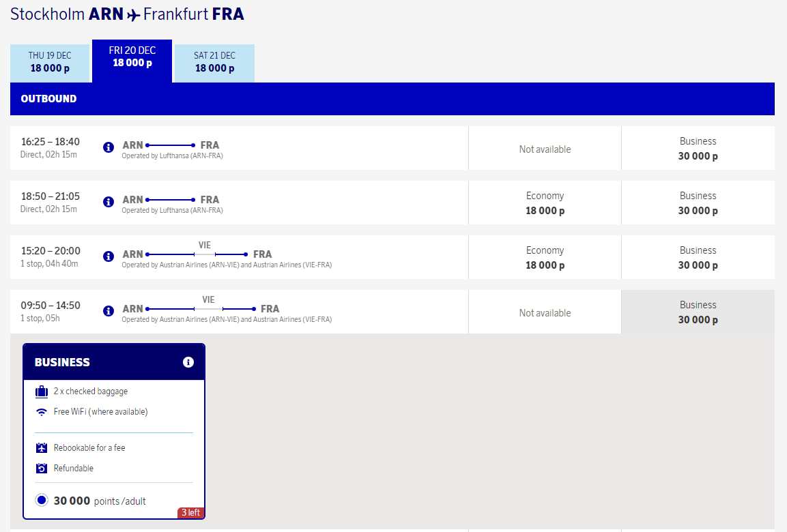Image resolution: width=787 pixels, height=532 pixels.
Task: Click info icon for 16:25 Lufthansa flight
Action: [x=109, y=147]
